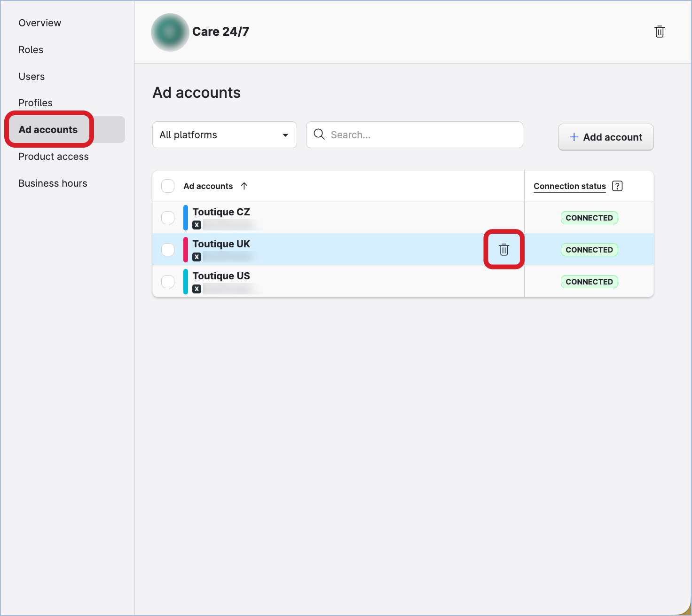This screenshot has width=692, height=616.
Task: Click the plus icon inside Add account
Action: pyautogui.click(x=574, y=137)
